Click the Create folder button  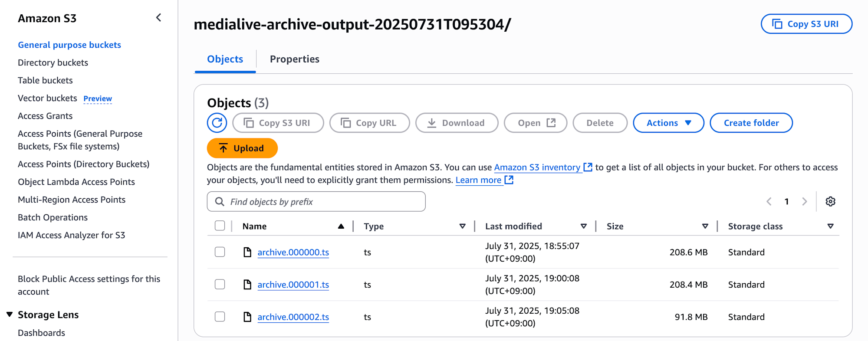(751, 123)
